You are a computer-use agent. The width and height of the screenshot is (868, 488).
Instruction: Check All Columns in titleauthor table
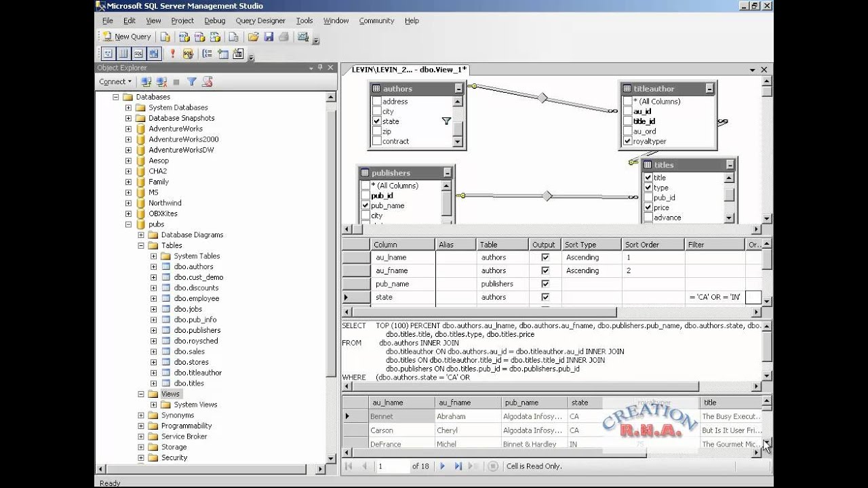(627, 102)
